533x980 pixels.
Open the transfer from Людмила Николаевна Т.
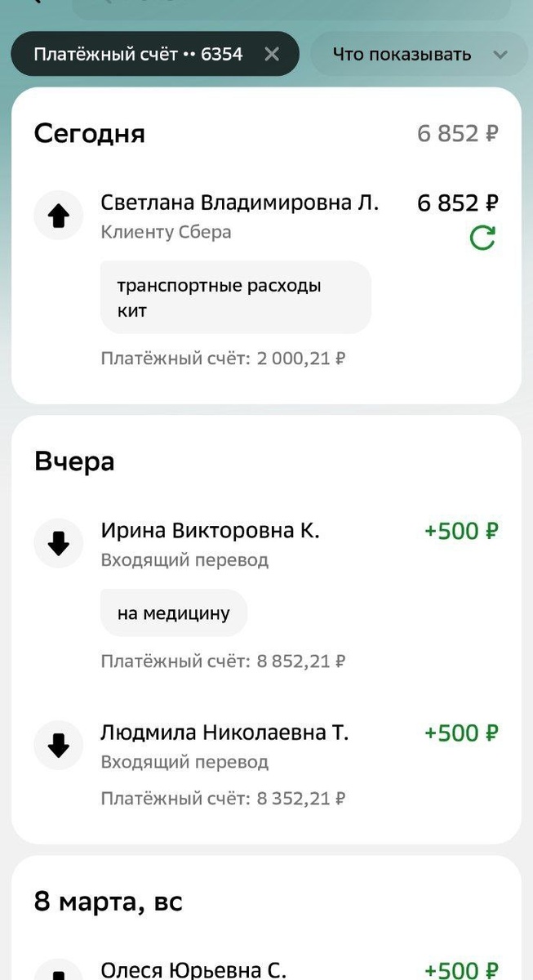click(x=225, y=733)
